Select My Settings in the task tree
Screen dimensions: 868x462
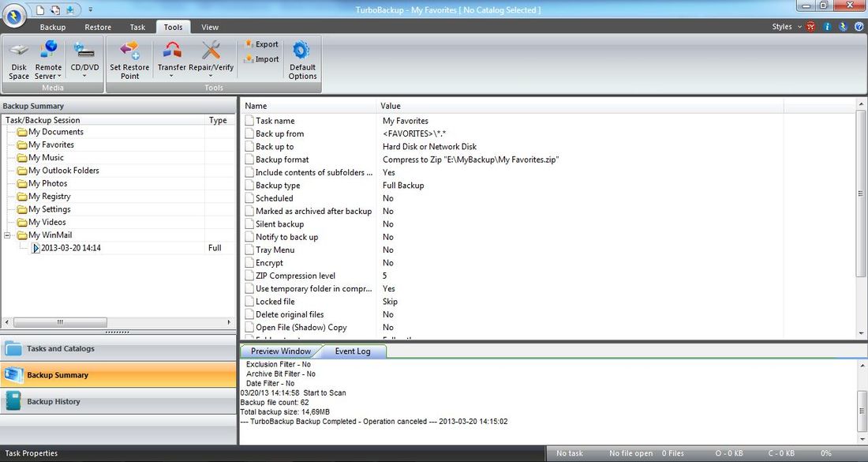click(x=49, y=209)
